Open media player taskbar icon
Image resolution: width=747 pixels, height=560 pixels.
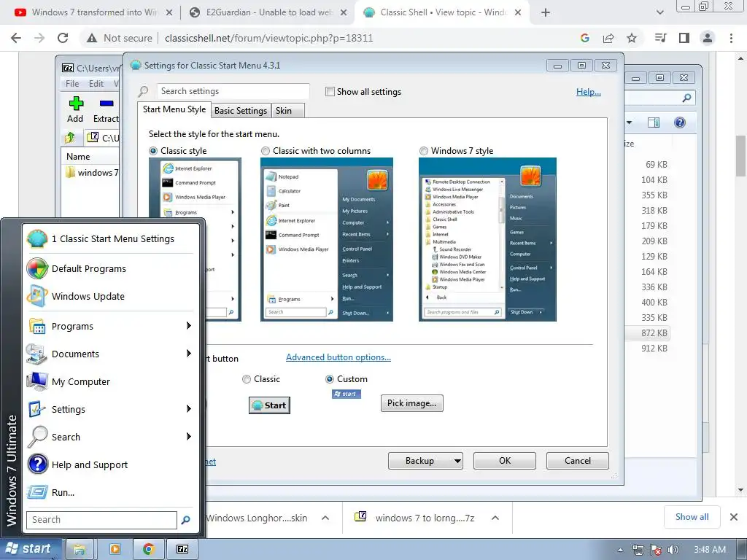(115, 549)
